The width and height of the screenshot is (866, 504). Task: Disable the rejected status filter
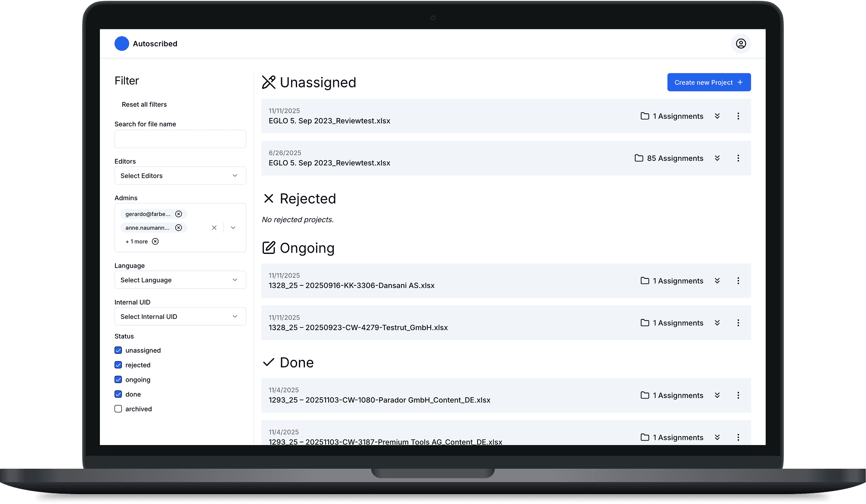pyautogui.click(x=118, y=365)
